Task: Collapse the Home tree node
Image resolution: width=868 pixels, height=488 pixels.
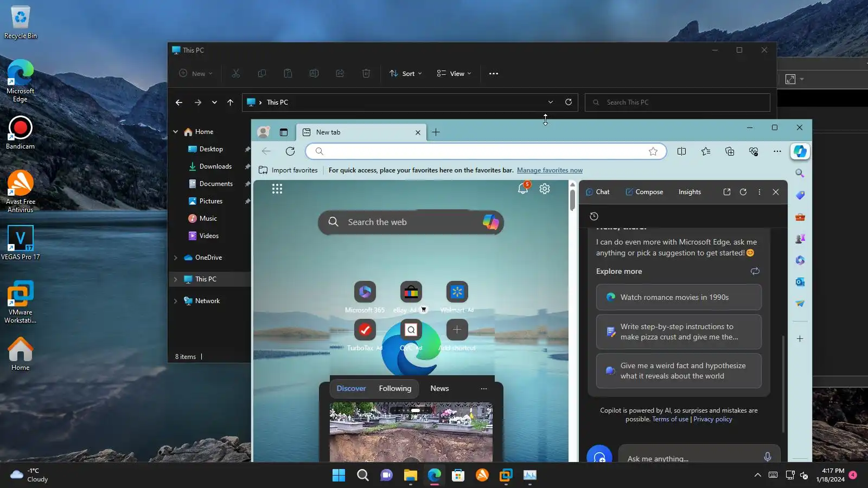Action: pos(176,132)
